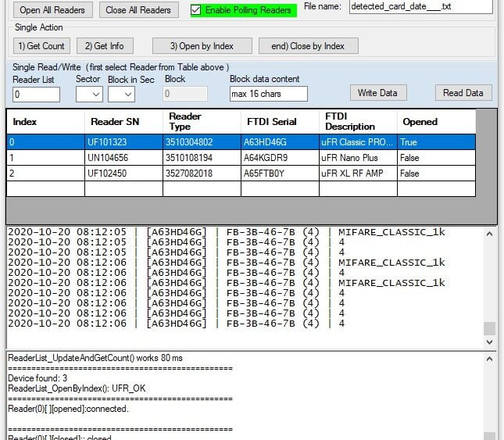Click the last card log line at 08:12:06
504x440 pixels.
click(x=176, y=324)
